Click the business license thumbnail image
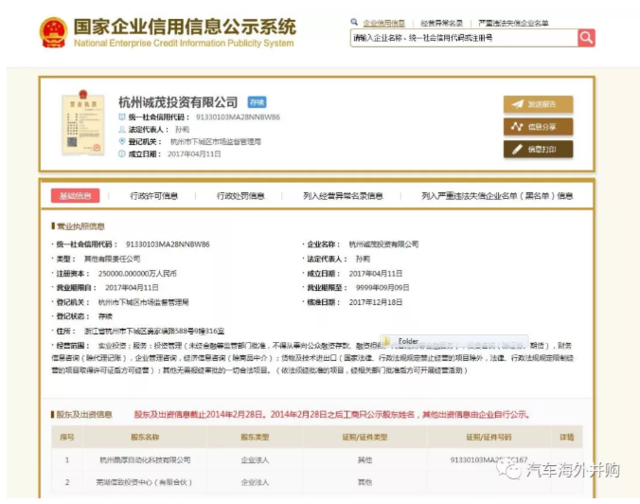Image resolution: width=640 pixels, height=504 pixels. pyautogui.click(x=83, y=123)
